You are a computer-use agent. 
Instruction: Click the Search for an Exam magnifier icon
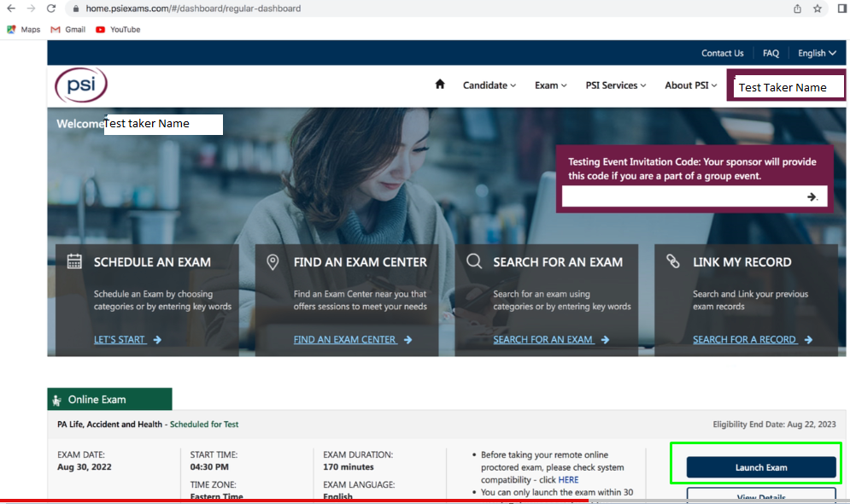pyautogui.click(x=473, y=261)
